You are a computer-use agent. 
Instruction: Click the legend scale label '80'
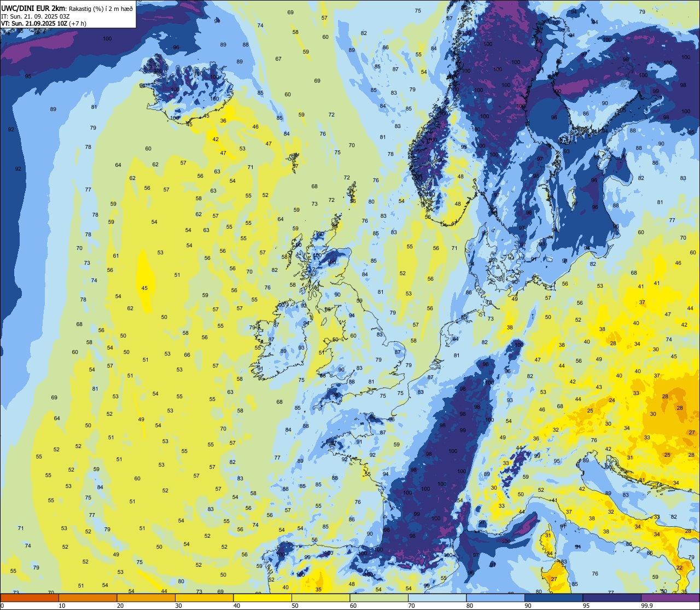point(470,606)
